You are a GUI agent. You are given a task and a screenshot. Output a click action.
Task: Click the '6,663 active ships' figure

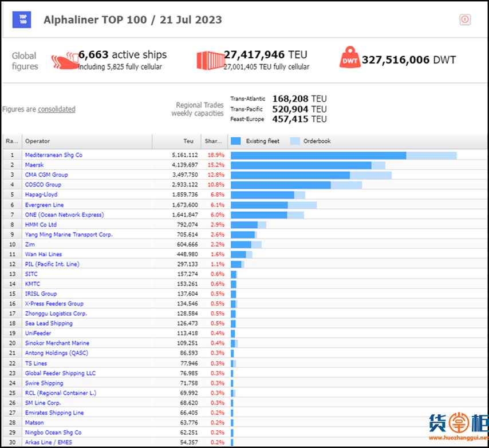[x=123, y=55]
